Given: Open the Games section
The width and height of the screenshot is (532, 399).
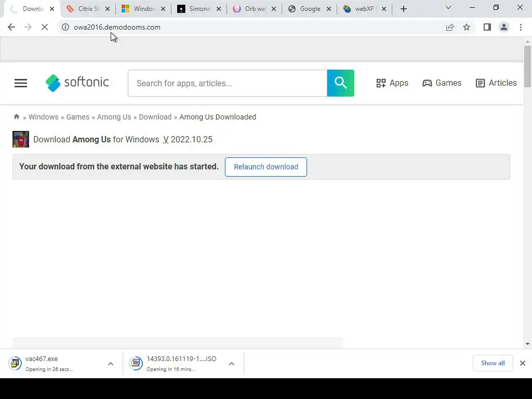Looking at the screenshot, I should pos(442,83).
